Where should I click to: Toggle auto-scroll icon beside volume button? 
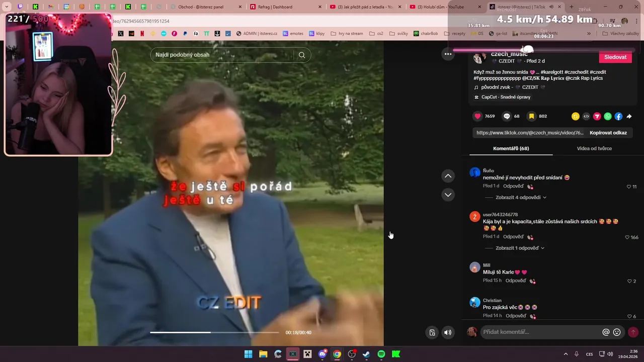point(432,332)
